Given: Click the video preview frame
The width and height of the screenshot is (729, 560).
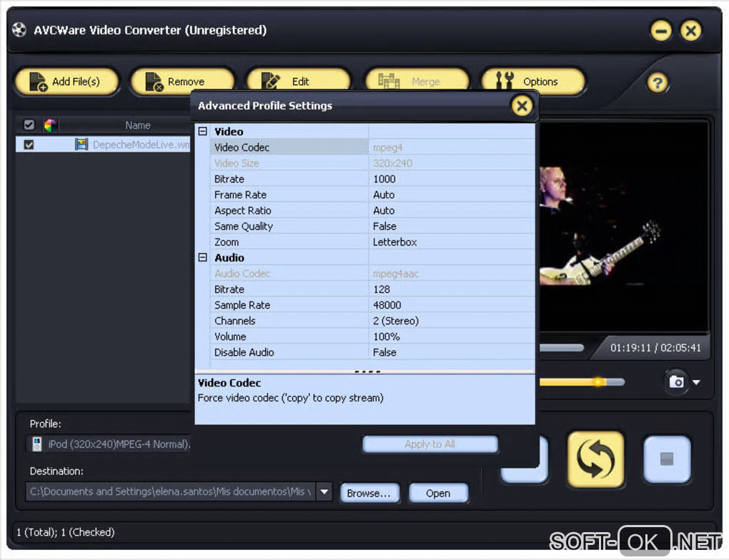Looking at the screenshot, I should pos(623,227).
